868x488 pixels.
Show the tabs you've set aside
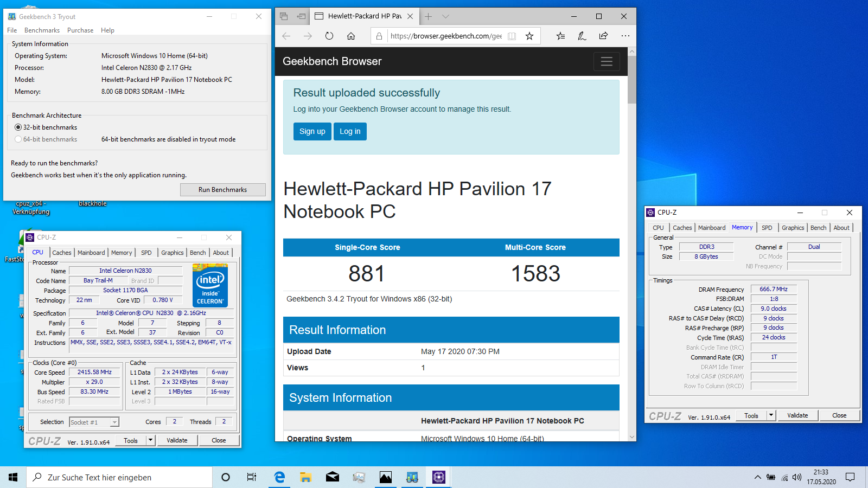pos(284,16)
